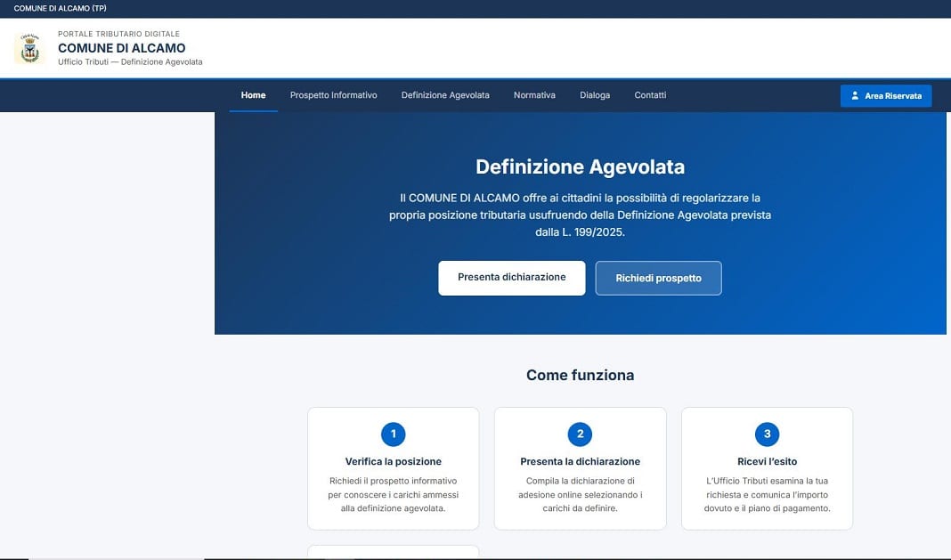Screen dimensions: 951x560
Task: Click the hero paragraph mentioning L. 199/2025
Action: [580, 215]
